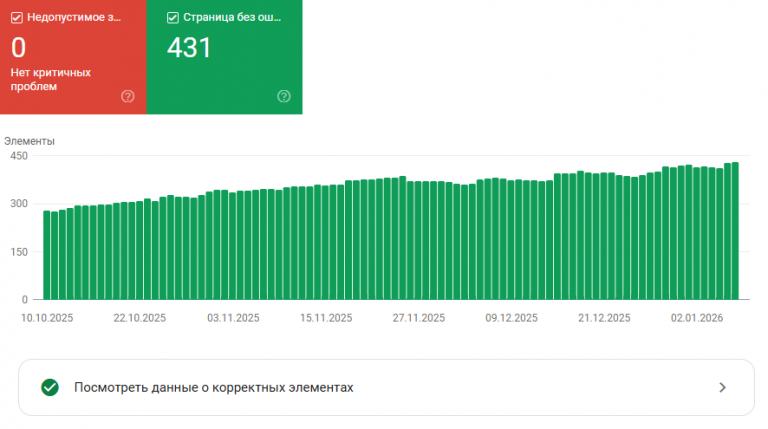Click the x-axis date "27.11.2025"
The image size is (768, 429).
pos(419,318)
